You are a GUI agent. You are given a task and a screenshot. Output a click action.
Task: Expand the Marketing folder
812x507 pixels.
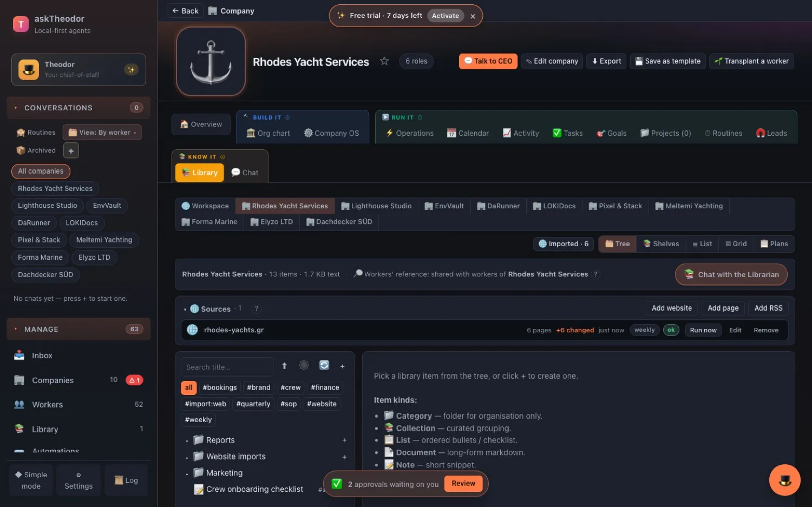click(187, 474)
